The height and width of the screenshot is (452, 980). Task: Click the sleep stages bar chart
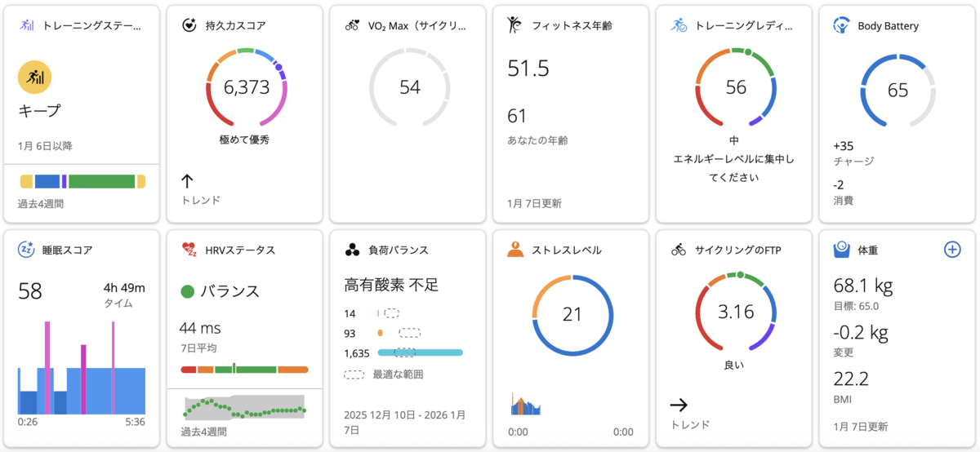point(82,367)
